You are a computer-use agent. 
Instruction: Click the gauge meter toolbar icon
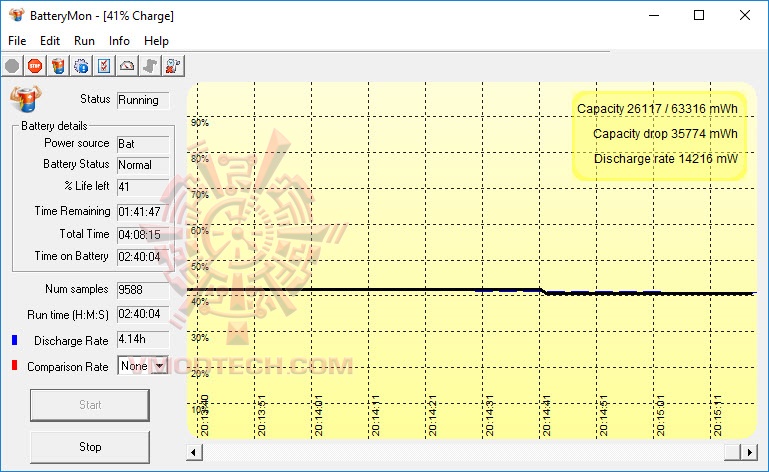pyautogui.click(x=127, y=66)
